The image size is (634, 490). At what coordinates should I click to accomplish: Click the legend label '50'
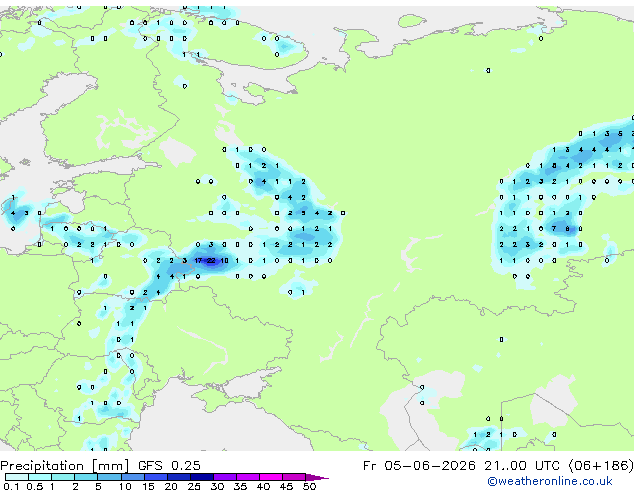click(310, 486)
